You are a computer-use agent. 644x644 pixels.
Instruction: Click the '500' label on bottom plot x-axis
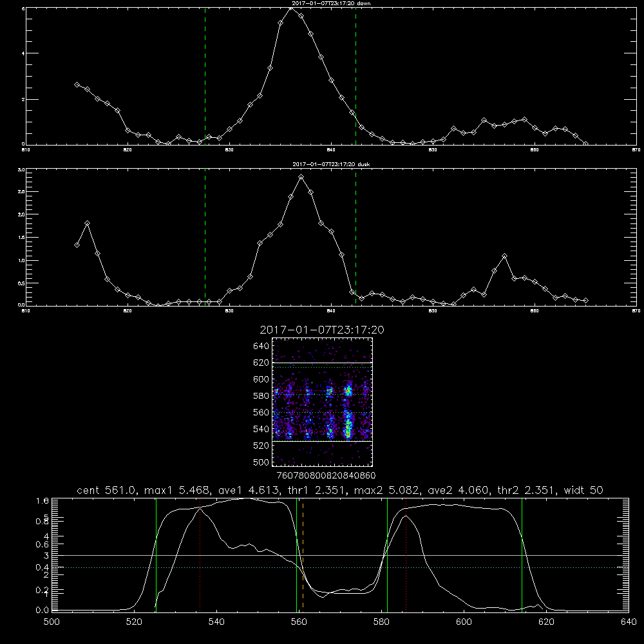click(52, 622)
